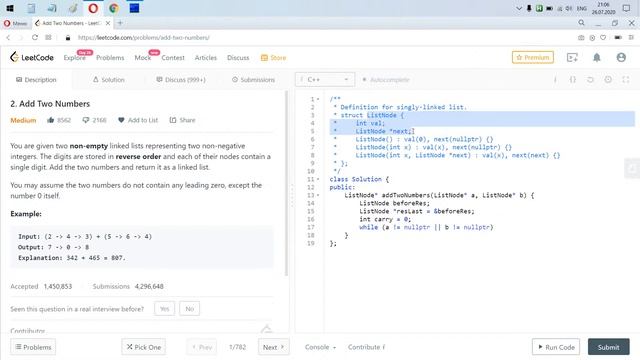Reload the page
The height and width of the screenshot is (360, 640).
(x=35, y=38)
